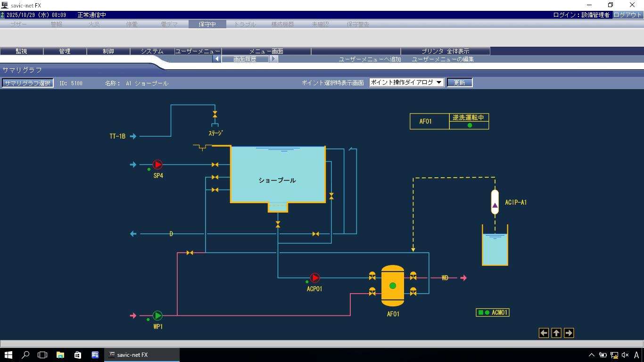Click the AF01 逆洗運転中 status lamp

coord(470,125)
